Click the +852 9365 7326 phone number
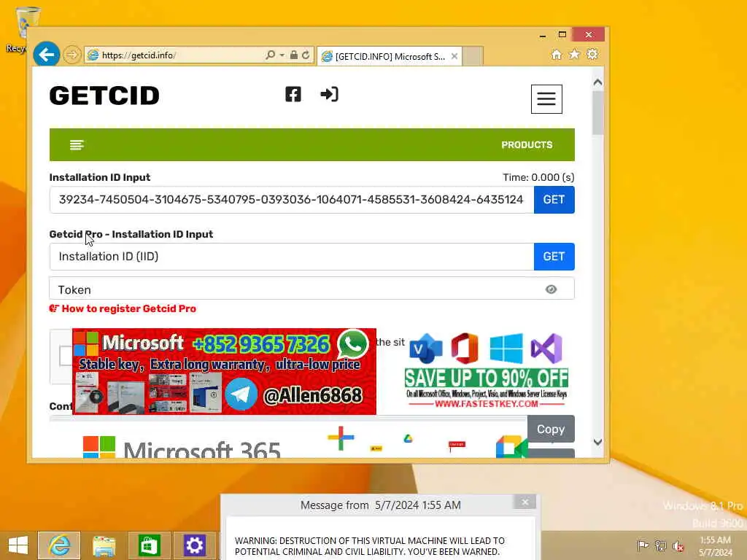The width and height of the screenshot is (747, 560). point(261,344)
